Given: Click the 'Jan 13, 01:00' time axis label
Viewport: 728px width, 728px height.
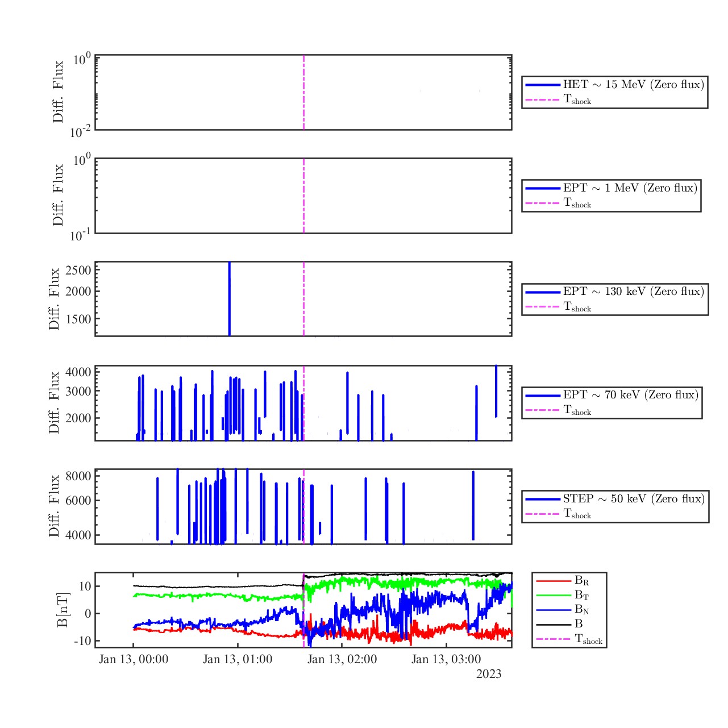Looking at the screenshot, I should [x=238, y=659].
